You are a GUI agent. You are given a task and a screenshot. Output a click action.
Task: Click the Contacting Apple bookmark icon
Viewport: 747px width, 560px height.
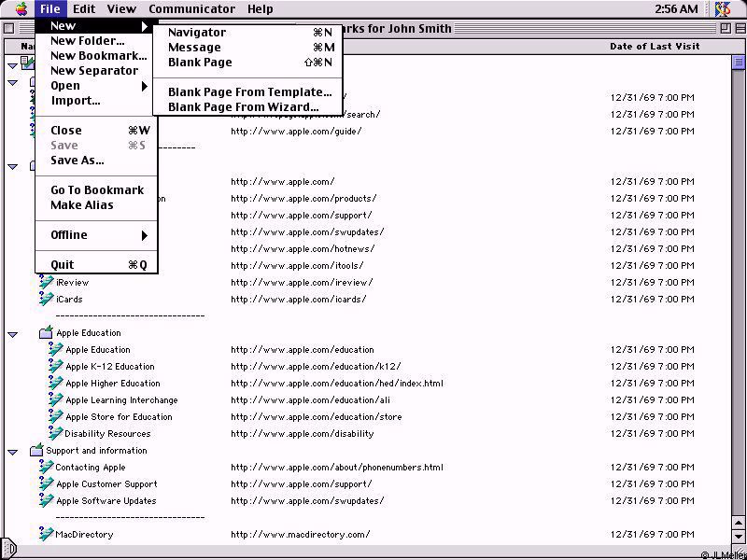(46, 468)
